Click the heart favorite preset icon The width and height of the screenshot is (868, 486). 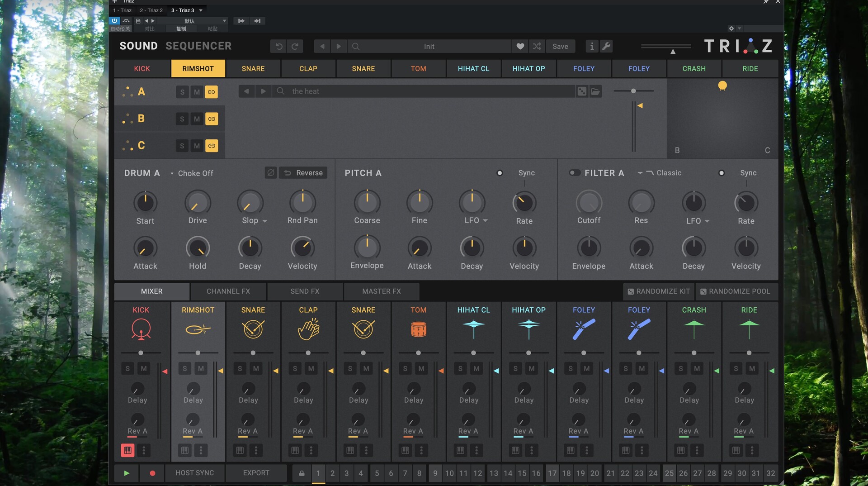pyautogui.click(x=520, y=46)
